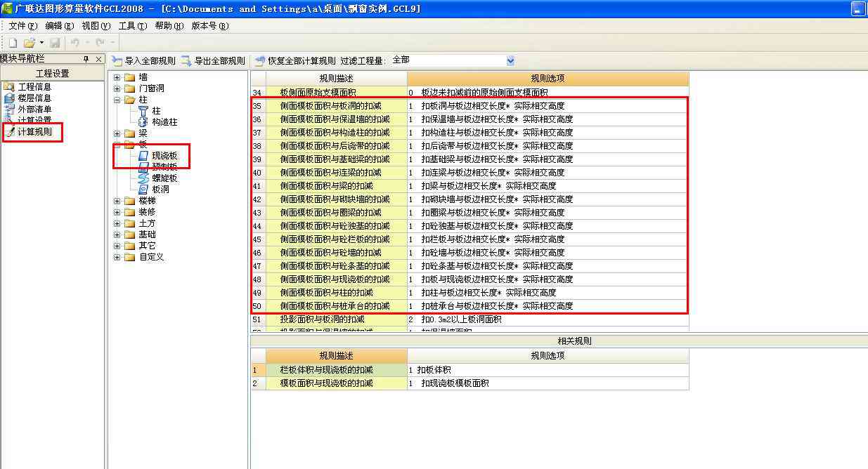Image resolution: width=868 pixels, height=469 pixels.
Task: Expand the 梁 tree node
Action: click(x=117, y=133)
